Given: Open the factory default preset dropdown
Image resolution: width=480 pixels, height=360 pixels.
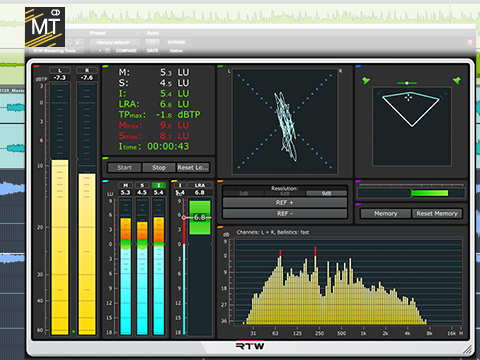Looking at the screenshot, I should tap(114, 42).
